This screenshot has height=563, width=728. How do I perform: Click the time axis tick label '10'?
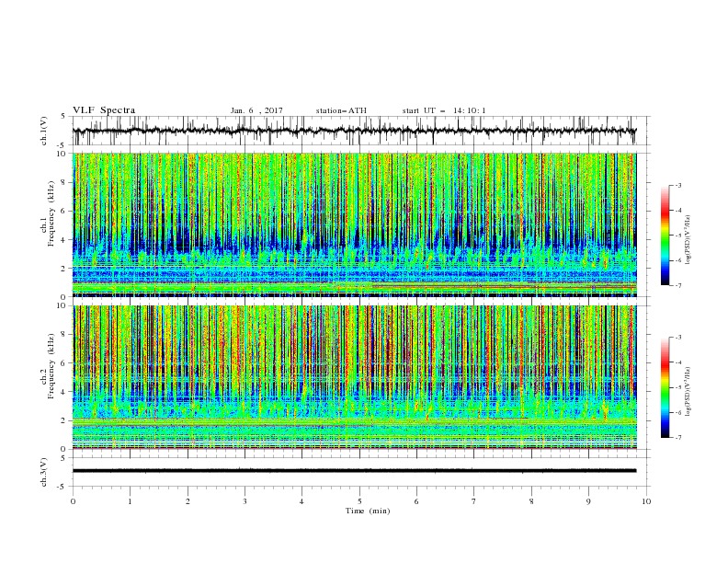[x=646, y=501]
